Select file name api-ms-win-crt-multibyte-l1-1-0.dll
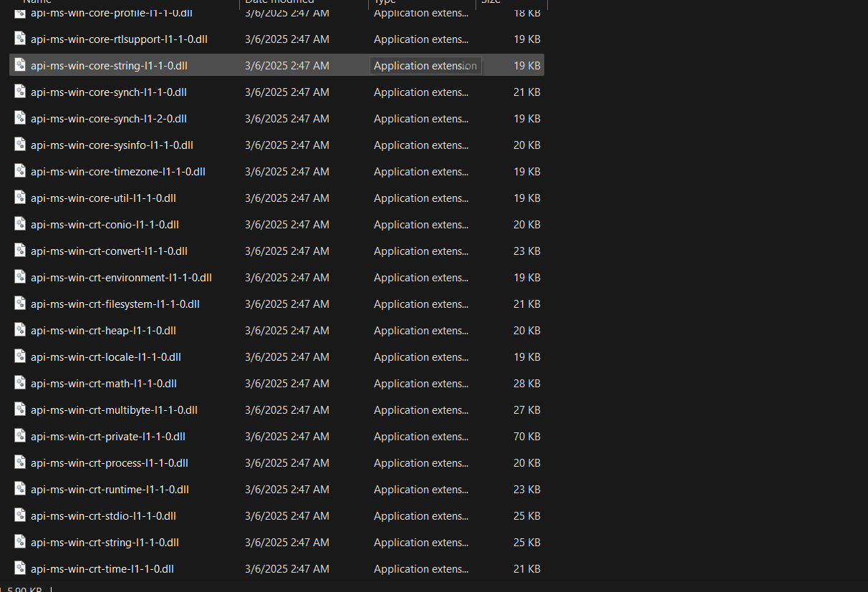The height and width of the screenshot is (592, 868). coord(114,410)
